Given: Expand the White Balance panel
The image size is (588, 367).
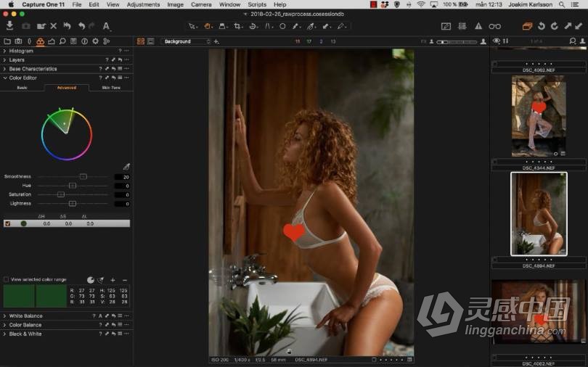Looking at the screenshot, I should click(4, 316).
